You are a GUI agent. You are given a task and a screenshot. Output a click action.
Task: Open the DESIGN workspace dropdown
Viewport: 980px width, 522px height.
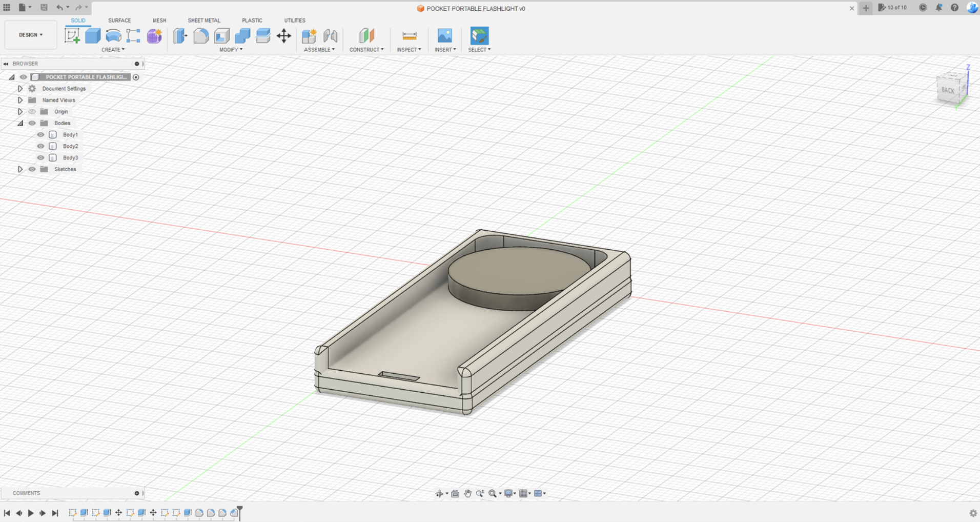click(x=31, y=35)
